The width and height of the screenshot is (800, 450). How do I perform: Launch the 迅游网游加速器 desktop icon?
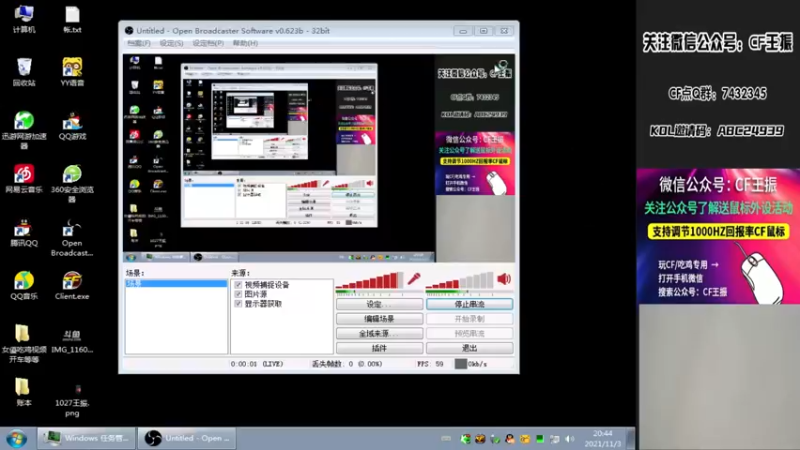pos(24,130)
